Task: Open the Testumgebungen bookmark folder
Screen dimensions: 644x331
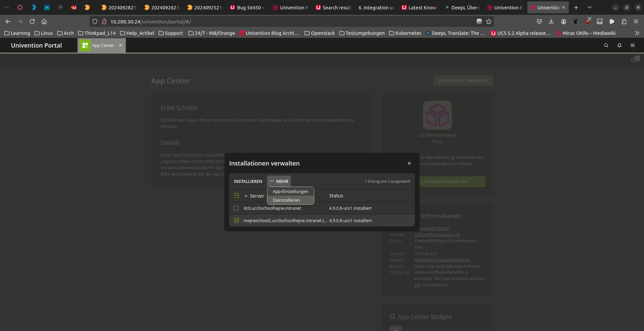Action: click(x=362, y=33)
